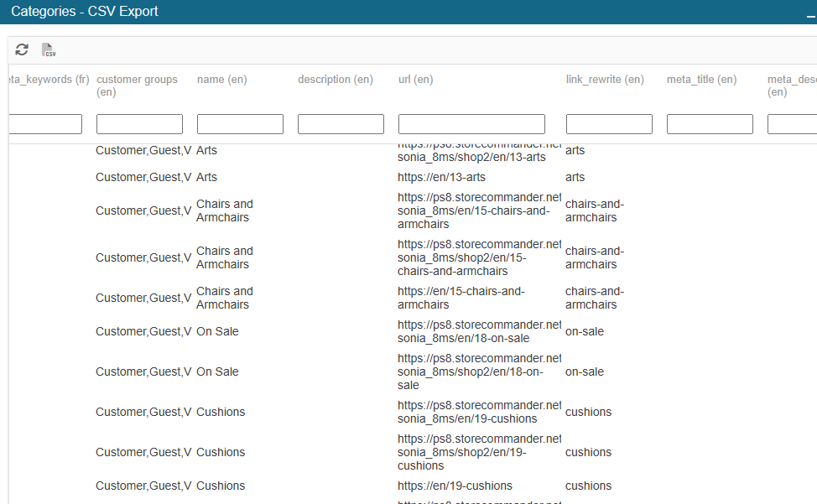Select the shop2/en/19-cushions url cell
The height and width of the screenshot is (504, 817).
[x=479, y=452]
